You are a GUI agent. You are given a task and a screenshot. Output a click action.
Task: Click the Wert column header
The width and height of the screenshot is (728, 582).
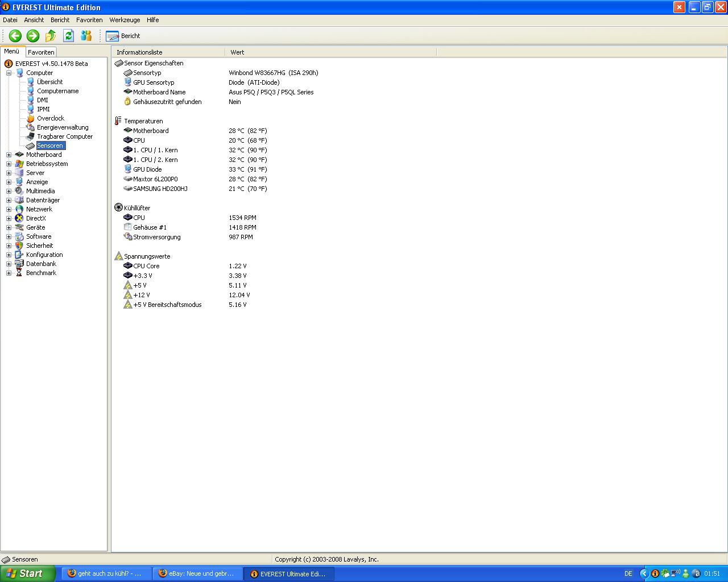[331, 52]
